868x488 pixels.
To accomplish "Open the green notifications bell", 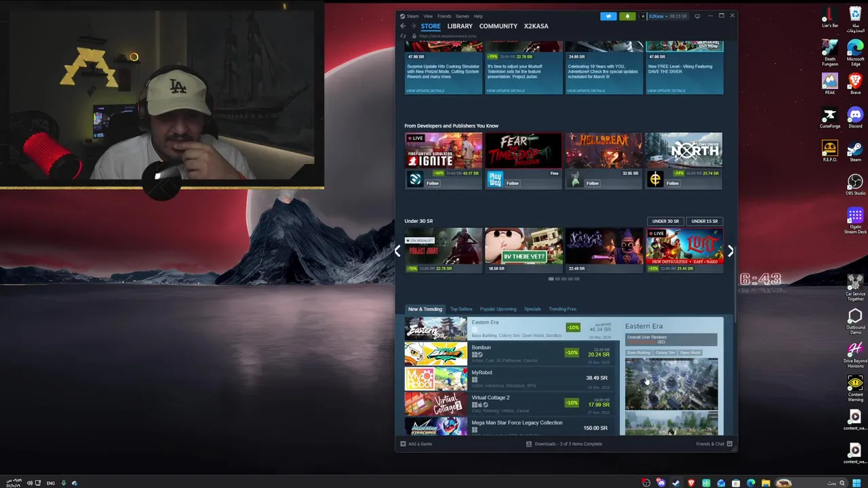I will (627, 16).
